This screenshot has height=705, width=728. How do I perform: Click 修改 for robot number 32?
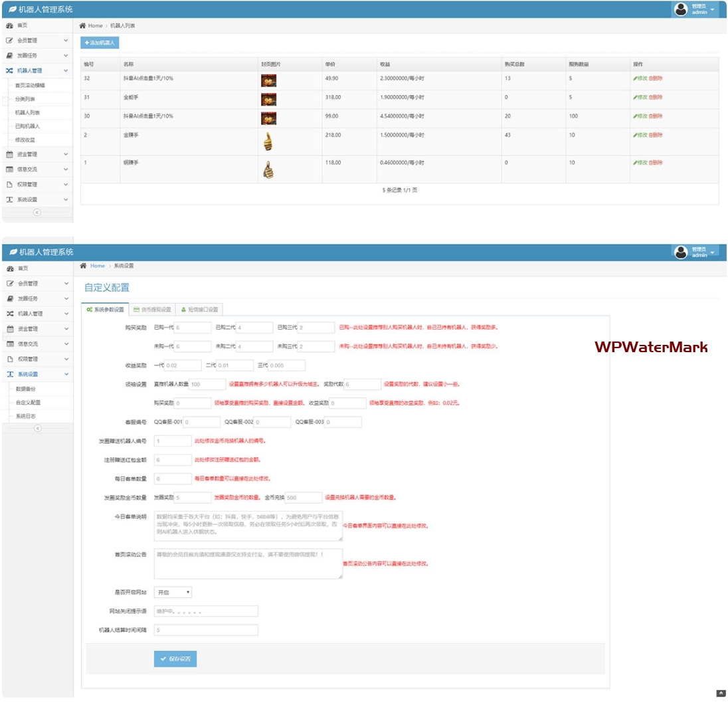coord(640,78)
